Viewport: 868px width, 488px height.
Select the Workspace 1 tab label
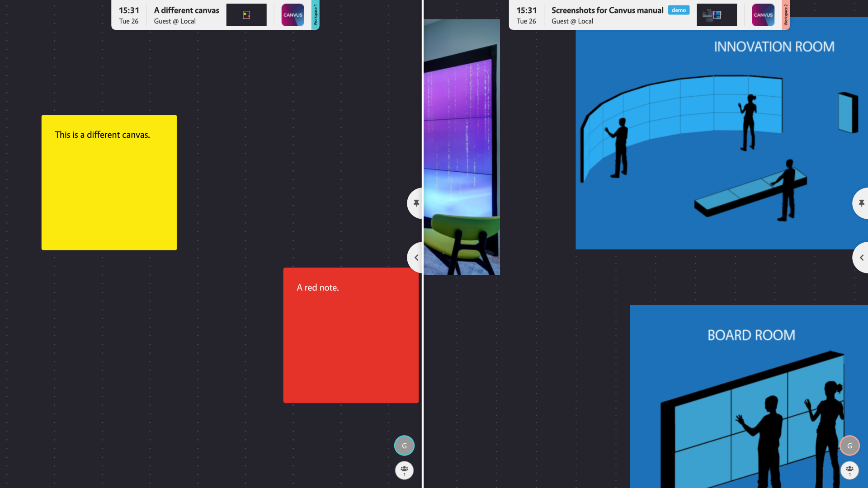316,14
